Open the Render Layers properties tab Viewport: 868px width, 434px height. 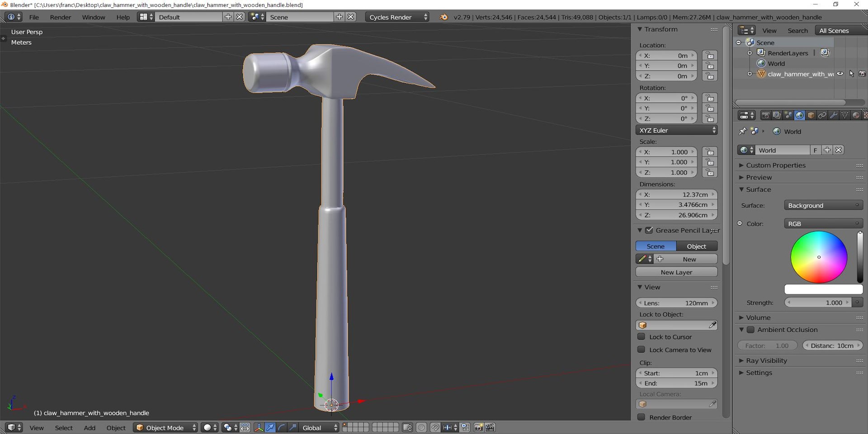pyautogui.click(x=777, y=115)
